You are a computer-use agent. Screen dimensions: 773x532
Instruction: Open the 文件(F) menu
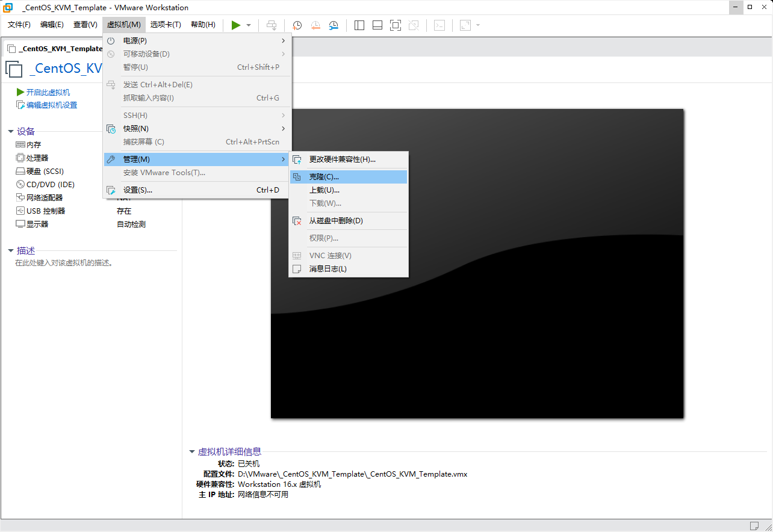[x=19, y=25]
